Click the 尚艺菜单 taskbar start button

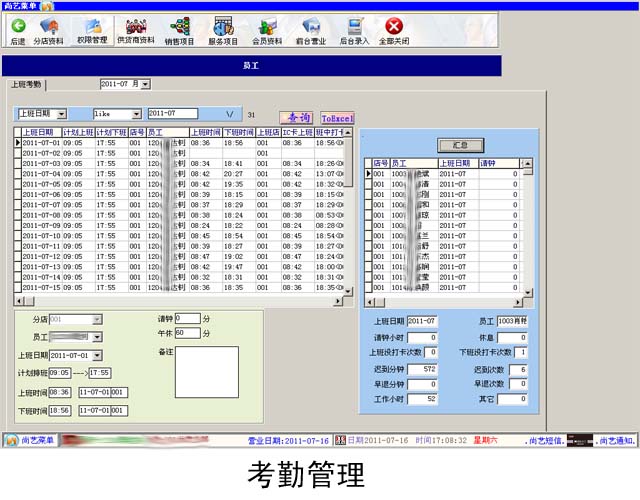click(x=30, y=440)
